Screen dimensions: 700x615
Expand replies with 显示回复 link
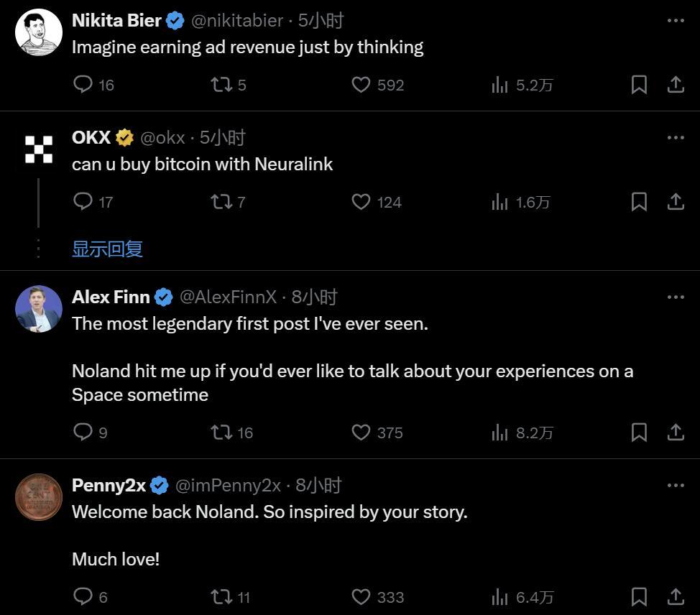tap(107, 249)
